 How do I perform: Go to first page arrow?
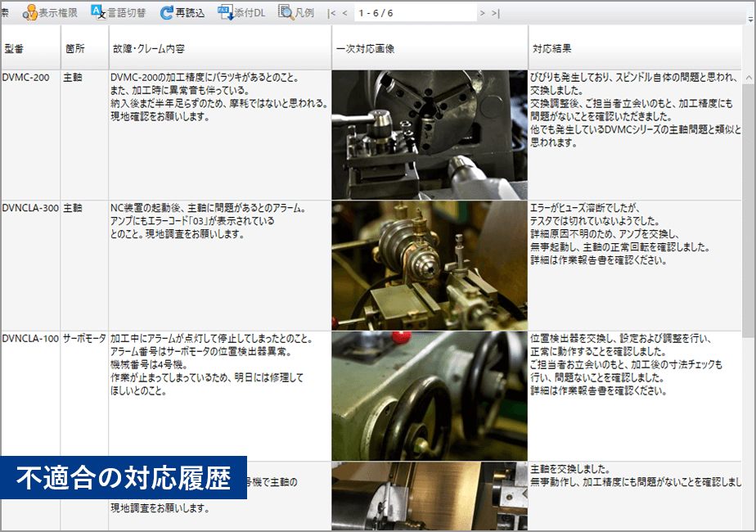(331, 13)
